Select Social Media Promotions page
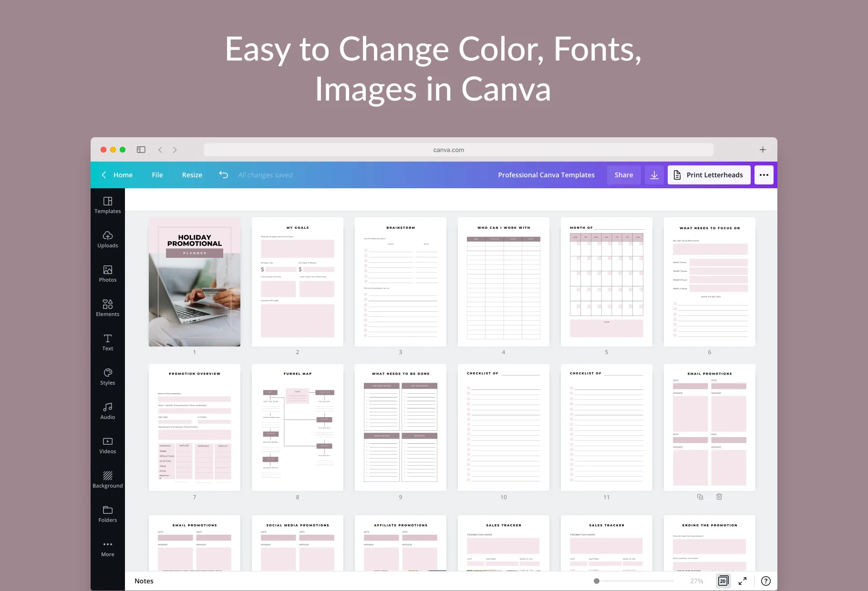Image resolution: width=868 pixels, height=591 pixels. [298, 543]
